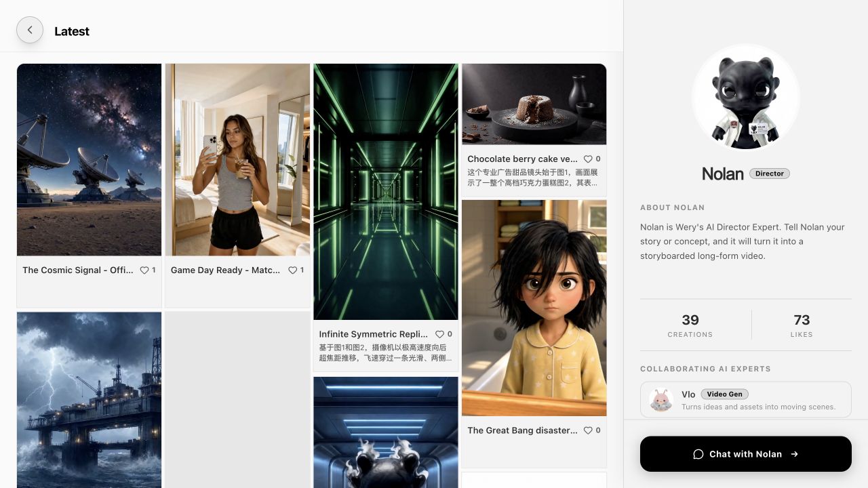Open Nolan's profile avatar
868x488 pixels.
(x=746, y=98)
